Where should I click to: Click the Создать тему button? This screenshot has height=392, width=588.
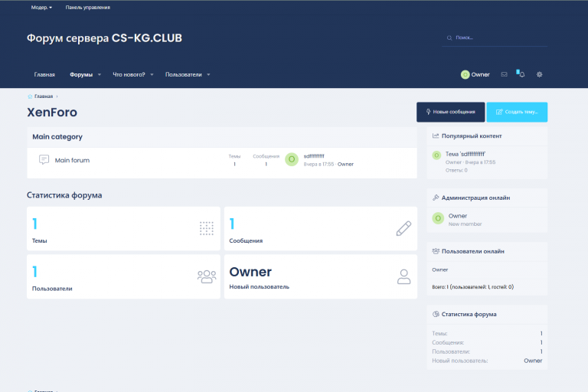click(x=517, y=112)
